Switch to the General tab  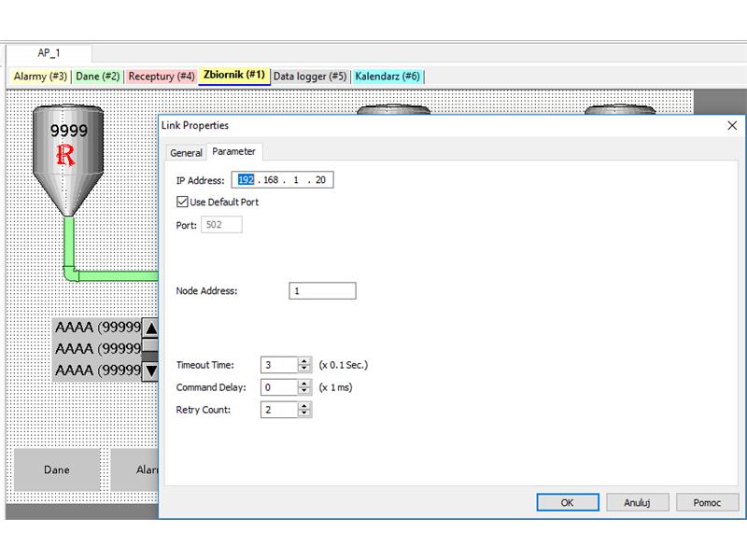(x=186, y=153)
